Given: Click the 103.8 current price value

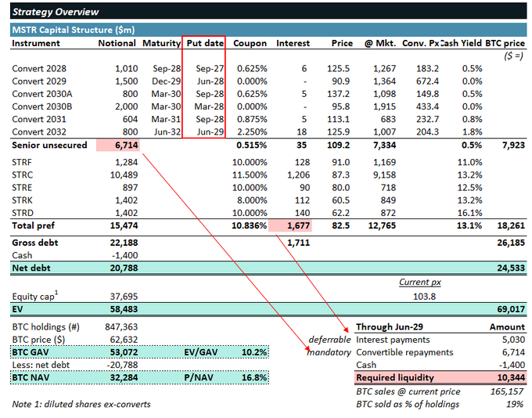Looking at the screenshot, I should (x=424, y=297).
